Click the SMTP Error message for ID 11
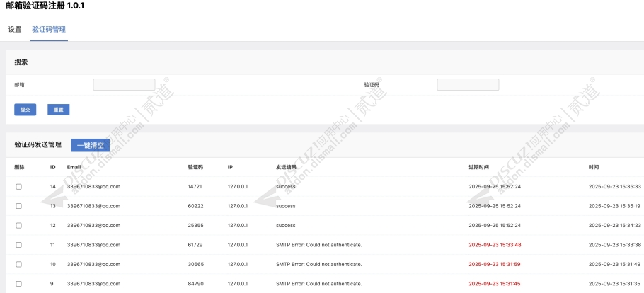 click(x=318, y=245)
